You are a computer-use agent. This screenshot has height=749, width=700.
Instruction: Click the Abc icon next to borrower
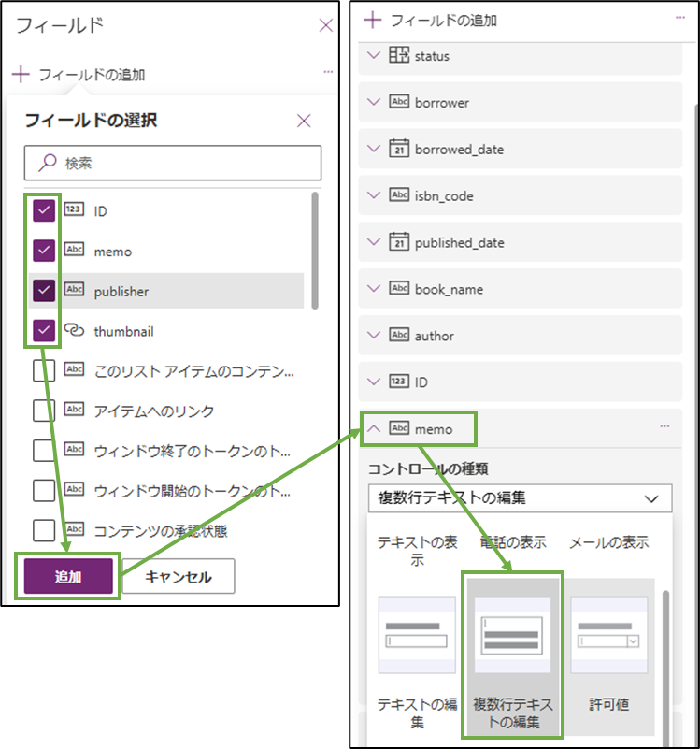coord(399,101)
